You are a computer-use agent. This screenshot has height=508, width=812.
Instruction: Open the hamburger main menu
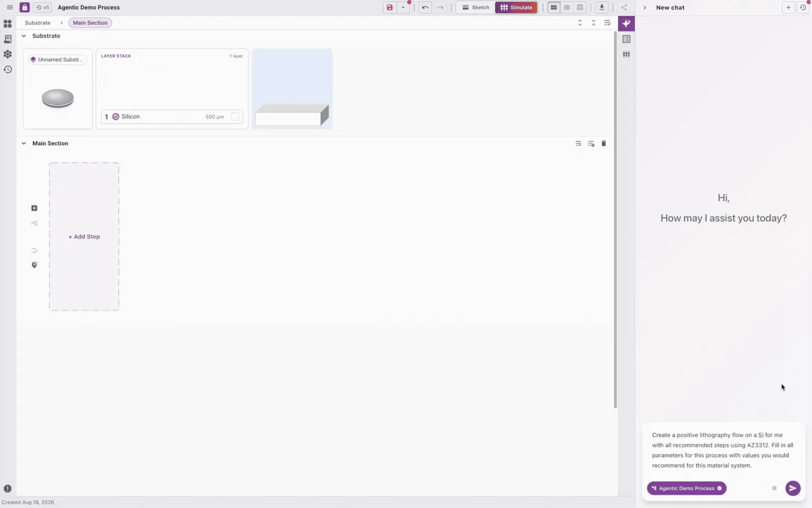tap(10, 8)
